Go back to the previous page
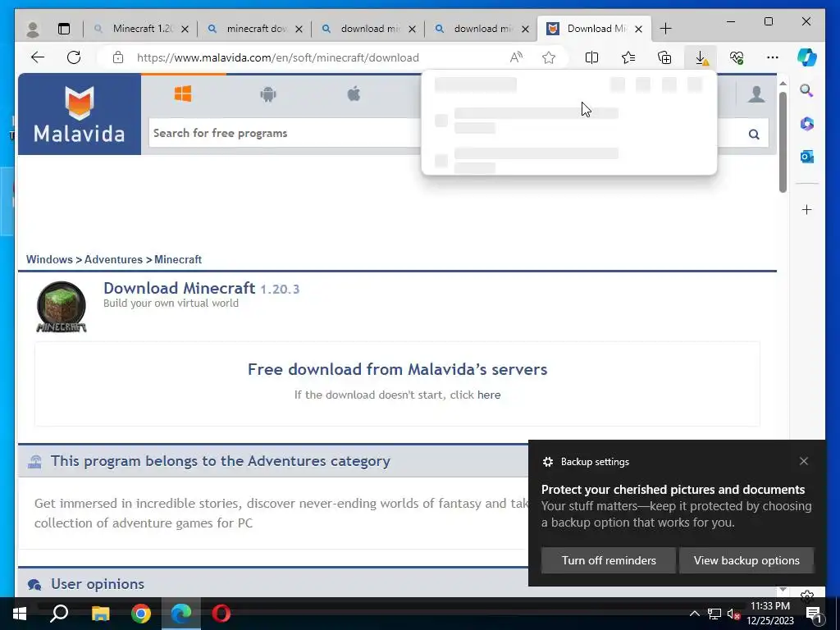This screenshot has width=840, height=630. coord(38,57)
